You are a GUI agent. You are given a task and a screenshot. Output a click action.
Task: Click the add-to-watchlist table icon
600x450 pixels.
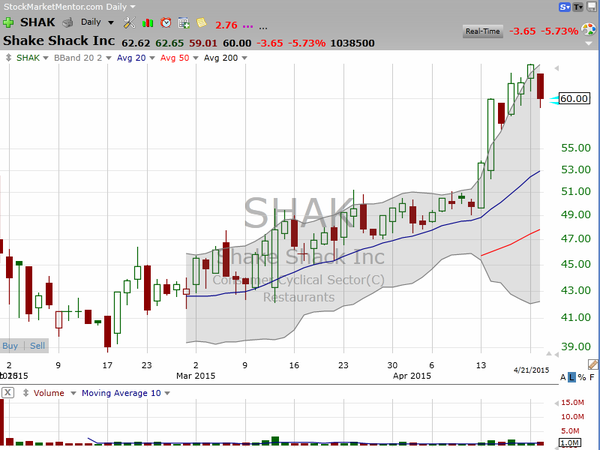[x=184, y=23]
